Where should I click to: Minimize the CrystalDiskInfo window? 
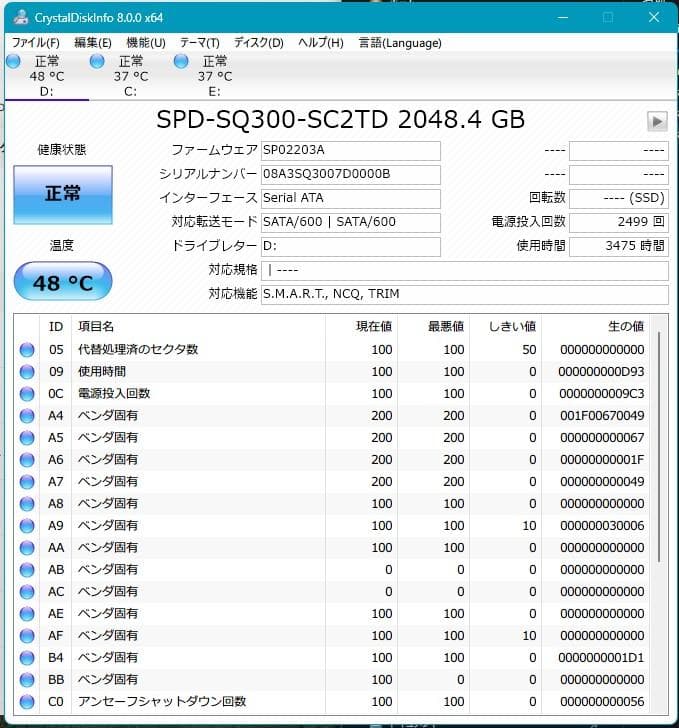[563, 18]
